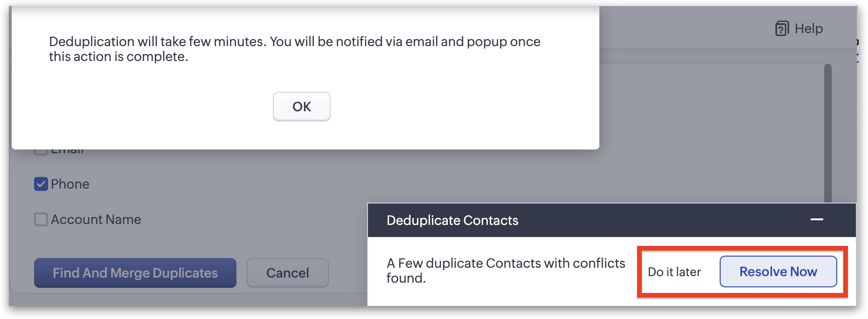
Task: Click the duplicate Contacts conflicts found message
Action: [505, 271]
